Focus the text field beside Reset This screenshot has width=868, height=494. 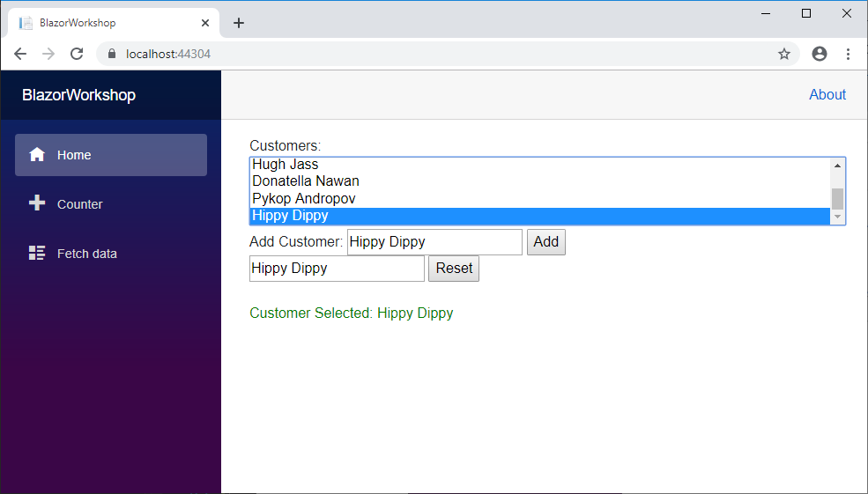[x=338, y=269]
